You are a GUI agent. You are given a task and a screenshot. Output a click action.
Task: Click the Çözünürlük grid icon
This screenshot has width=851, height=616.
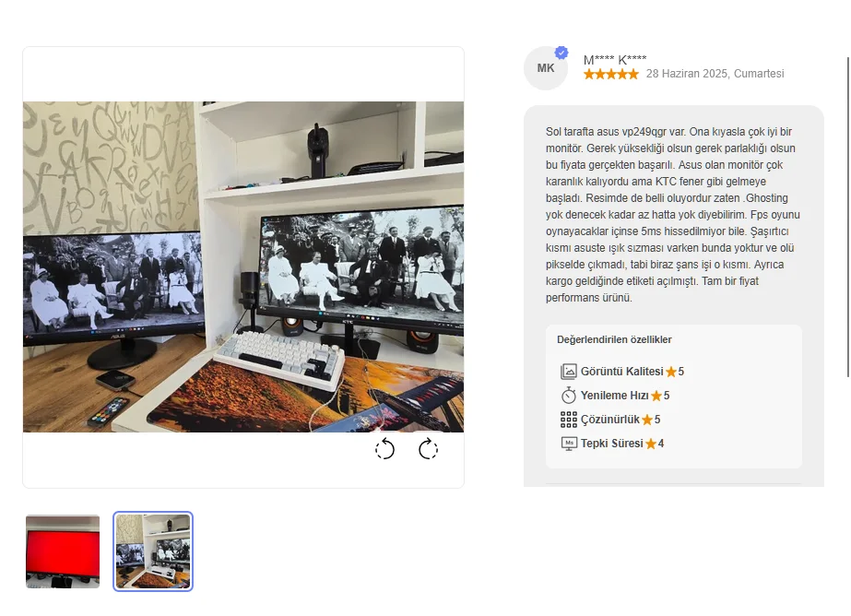568,420
